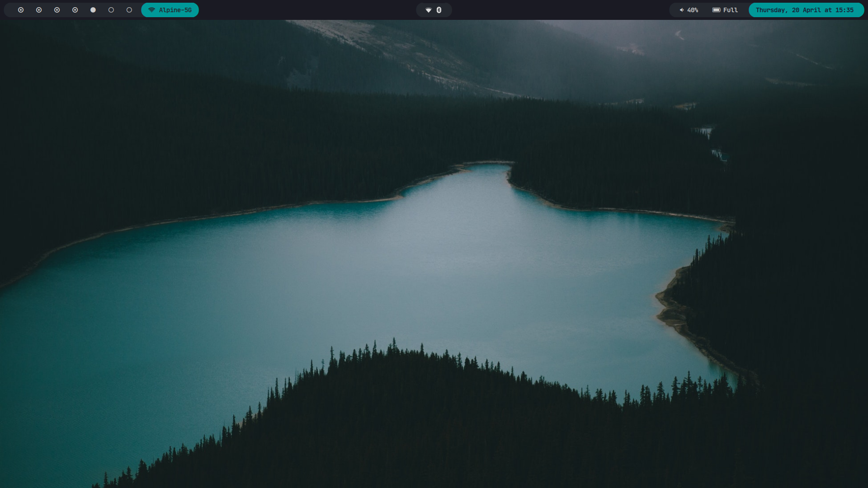Image resolution: width=868 pixels, height=488 pixels.
Task: Click the 40% volume level text
Action: click(693, 10)
